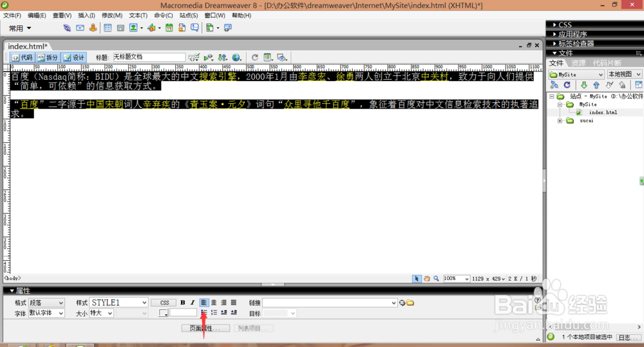The image size is (644, 347).
Task: Click the Email Link insert icon
Action: (x=80, y=28)
